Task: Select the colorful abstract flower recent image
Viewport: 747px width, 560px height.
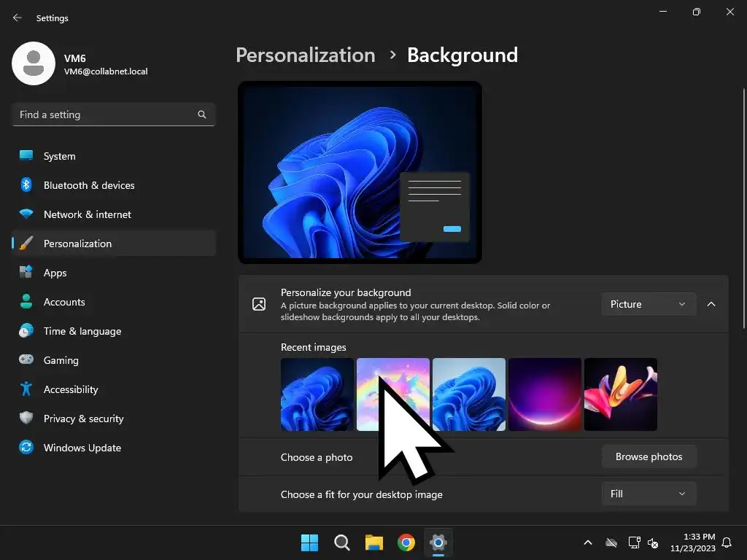Action: coord(621,394)
